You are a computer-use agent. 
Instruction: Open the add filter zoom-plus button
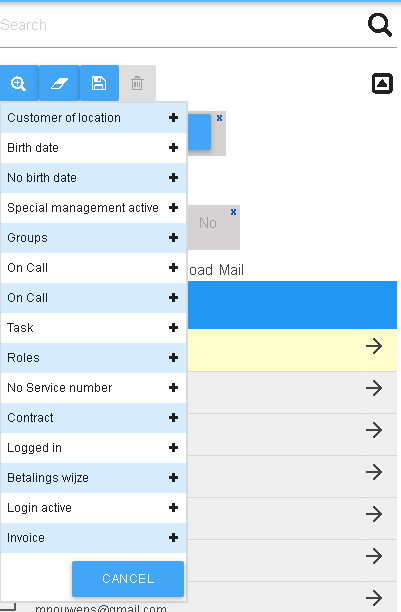tap(19, 83)
